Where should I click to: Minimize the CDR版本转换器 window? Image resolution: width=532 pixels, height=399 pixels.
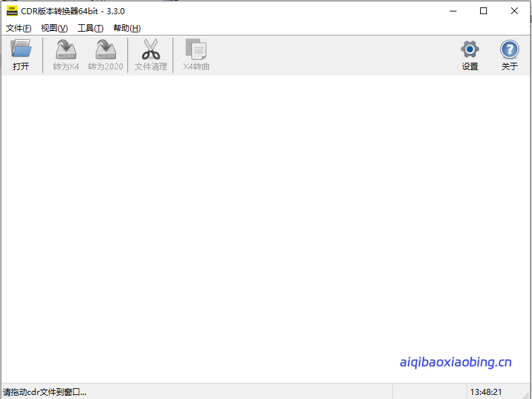(x=452, y=11)
